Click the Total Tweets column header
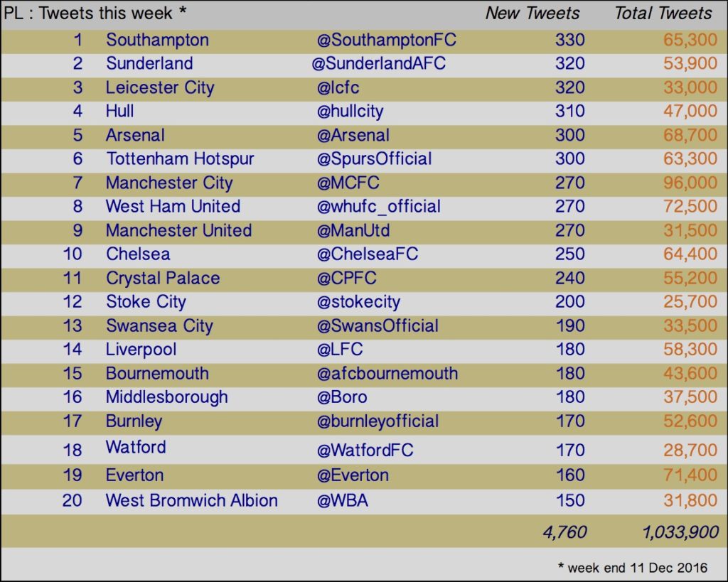 coord(663,14)
